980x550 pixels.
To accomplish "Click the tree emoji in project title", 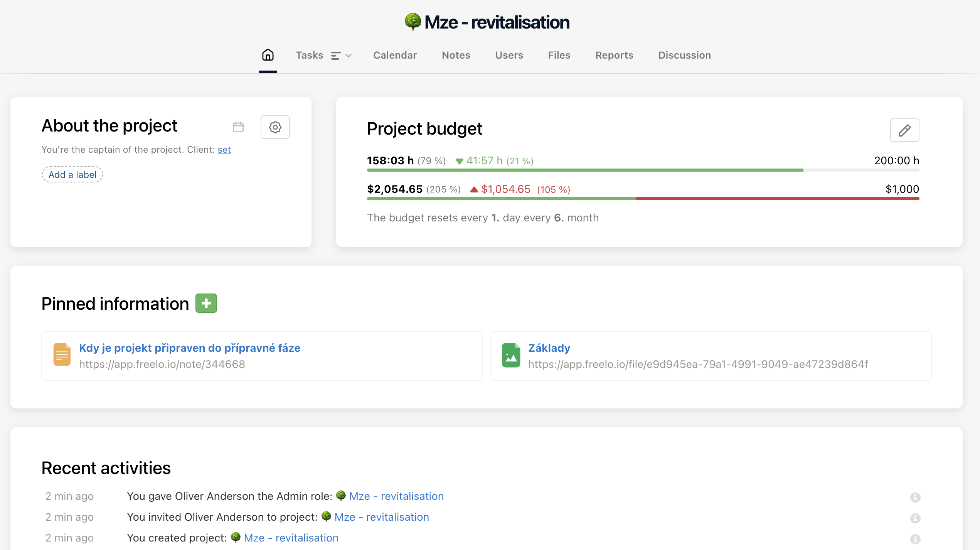I will click(x=413, y=22).
